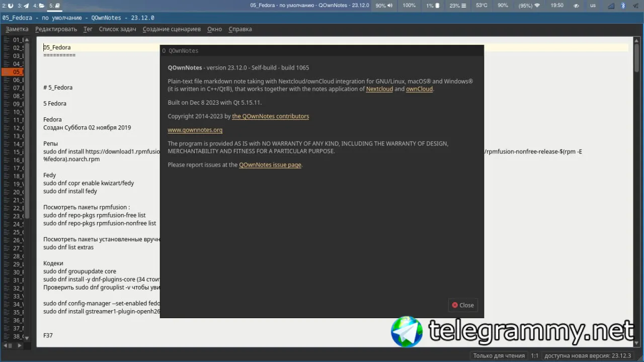
Task: Click 'sudo dnf list extras' line
Action: pos(68,248)
